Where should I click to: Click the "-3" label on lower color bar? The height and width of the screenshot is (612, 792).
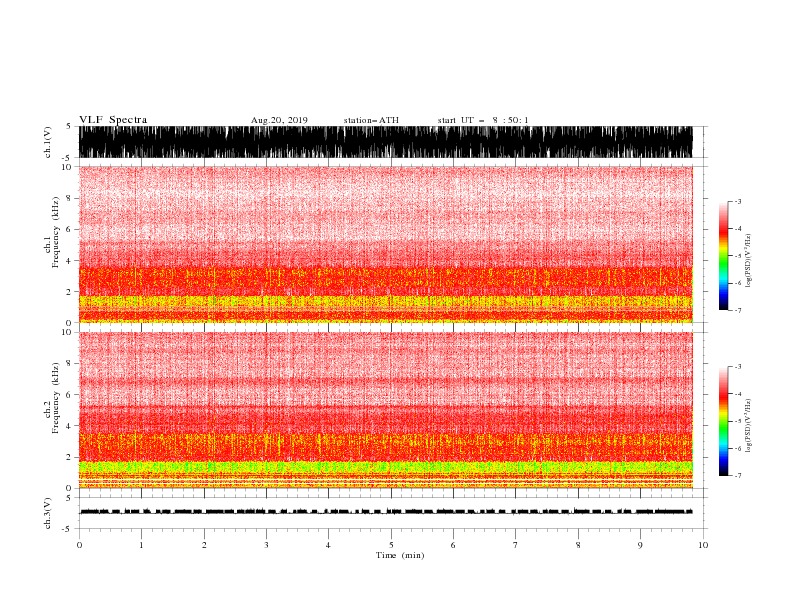coord(737,367)
